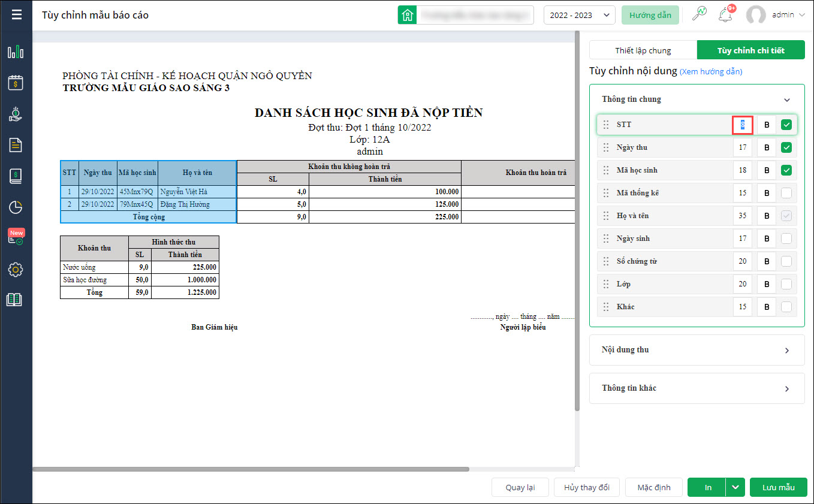Screen dimensions: 814x504
Task: Tick the Ngày sinh checkbox
Action: tap(786, 239)
